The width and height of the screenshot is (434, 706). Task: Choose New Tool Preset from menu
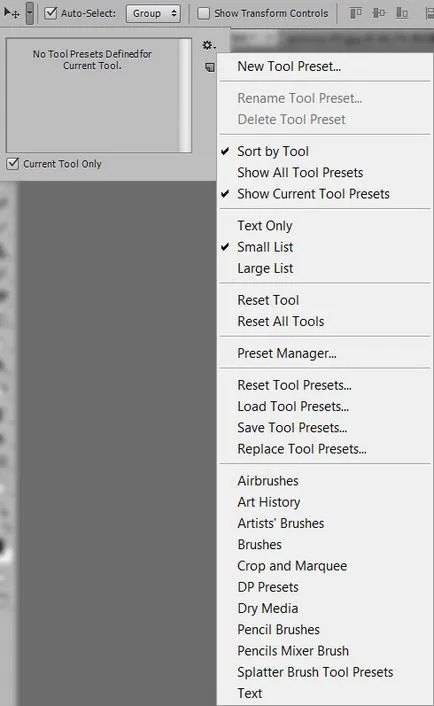(x=289, y=66)
